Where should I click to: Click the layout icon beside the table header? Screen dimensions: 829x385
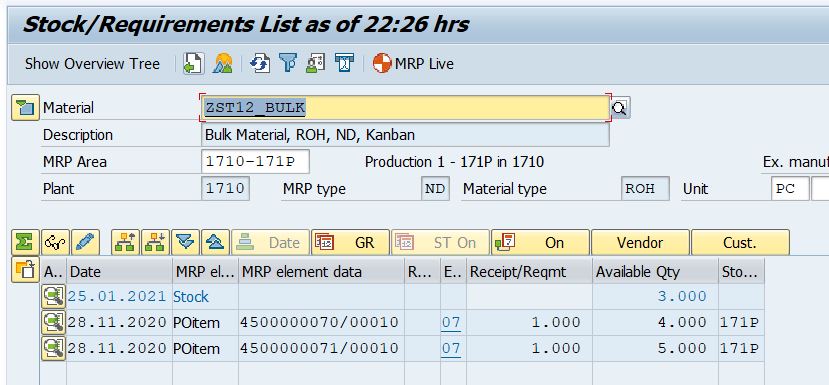coord(25,270)
